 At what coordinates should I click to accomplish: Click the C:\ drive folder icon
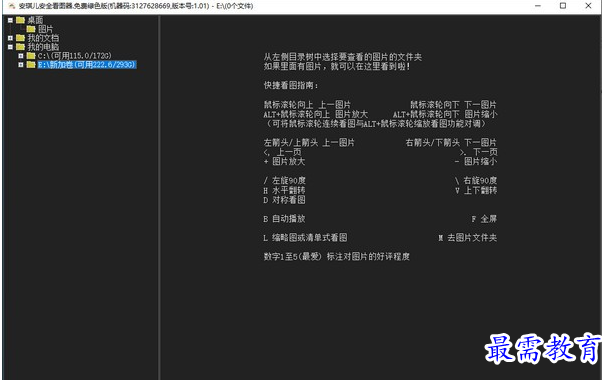(x=31, y=56)
